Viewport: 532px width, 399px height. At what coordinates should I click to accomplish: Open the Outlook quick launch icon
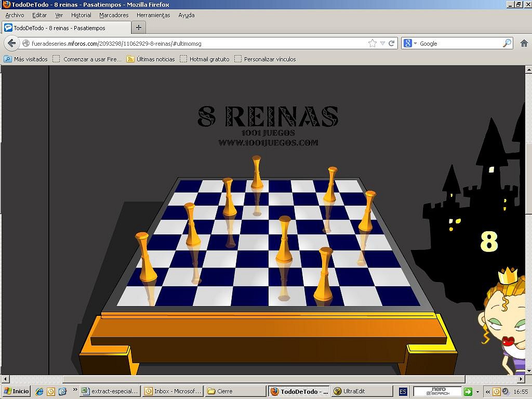point(51,392)
